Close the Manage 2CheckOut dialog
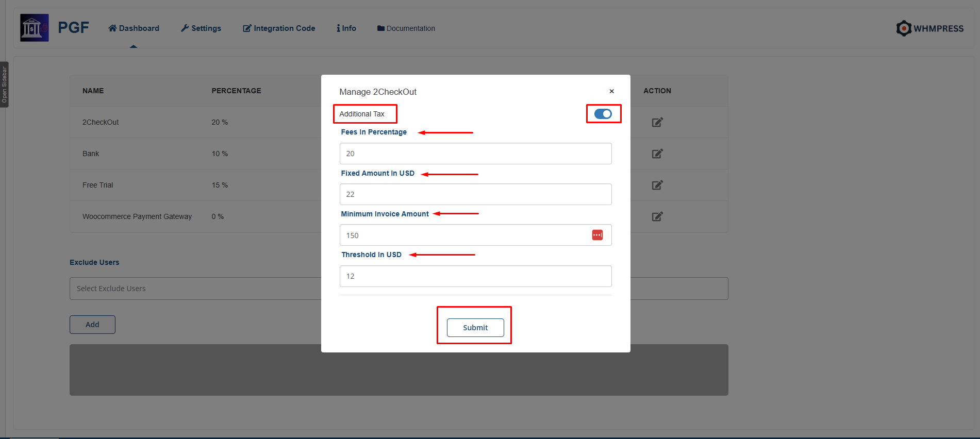This screenshot has width=980, height=439. coord(611,91)
